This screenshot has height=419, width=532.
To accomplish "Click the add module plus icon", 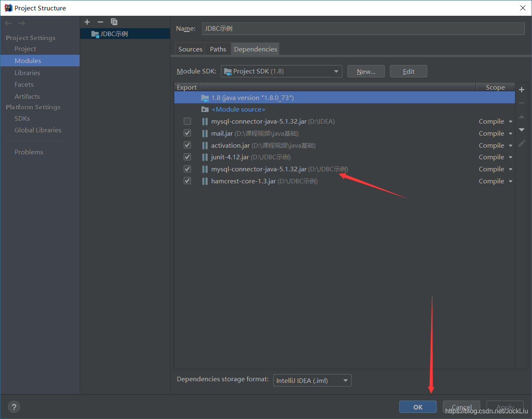I will (87, 22).
